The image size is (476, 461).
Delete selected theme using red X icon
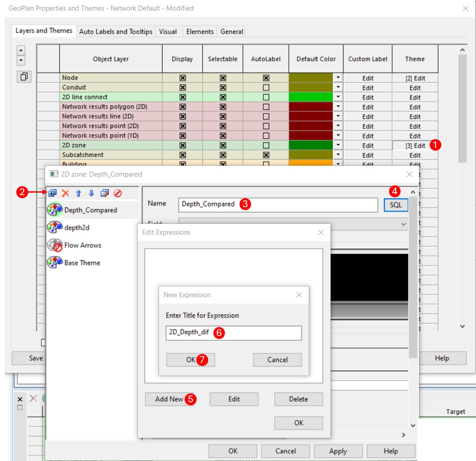[65, 194]
